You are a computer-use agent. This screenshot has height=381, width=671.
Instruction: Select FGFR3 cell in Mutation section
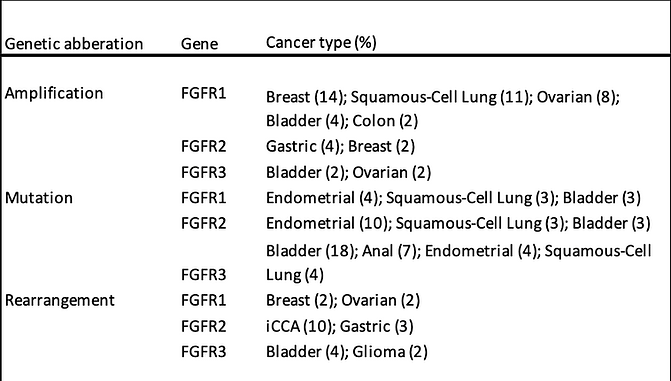pos(203,275)
